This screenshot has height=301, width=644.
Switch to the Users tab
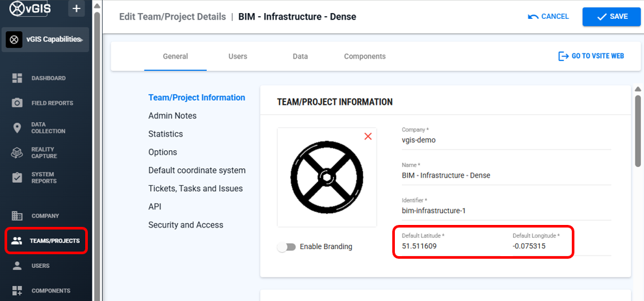(x=238, y=57)
